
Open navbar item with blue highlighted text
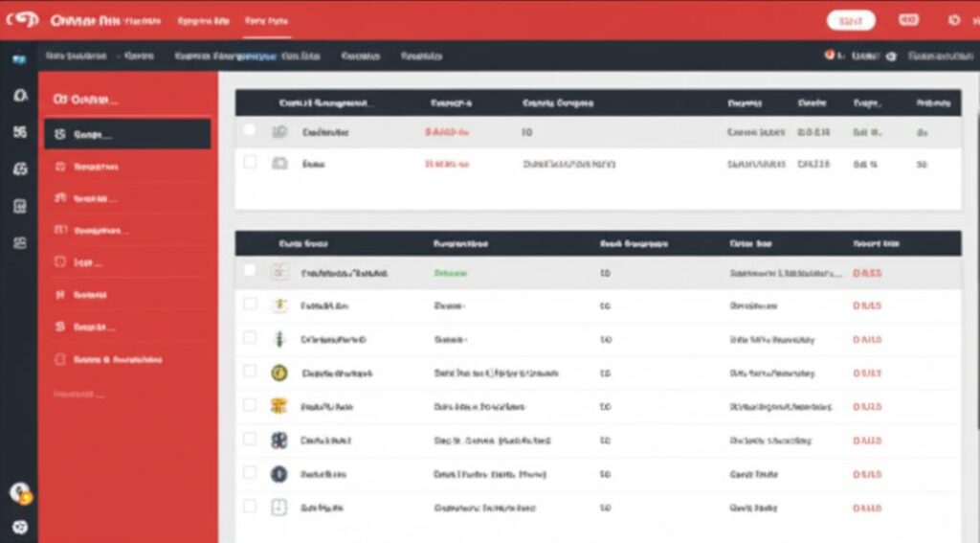pos(225,56)
